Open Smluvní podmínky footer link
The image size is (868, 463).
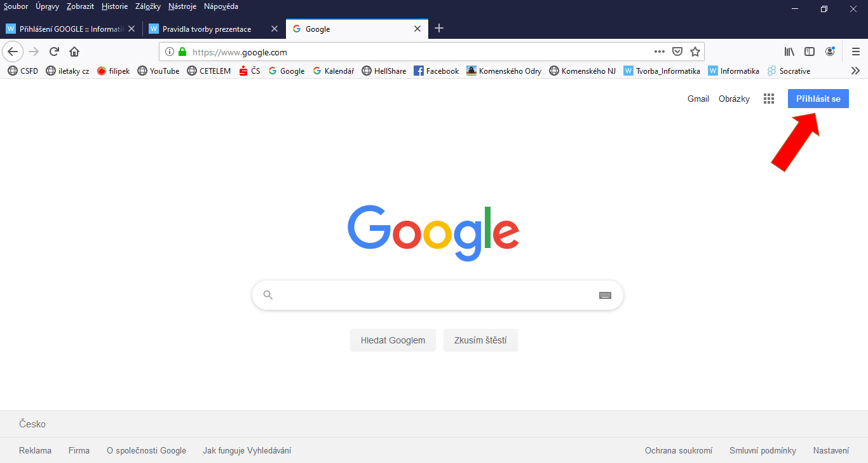(x=763, y=450)
